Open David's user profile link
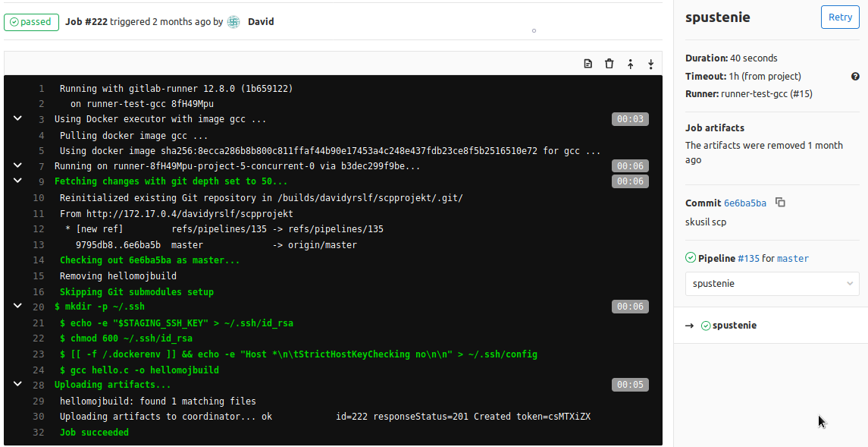The width and height of the screenshot is (868, 447). 261,21
